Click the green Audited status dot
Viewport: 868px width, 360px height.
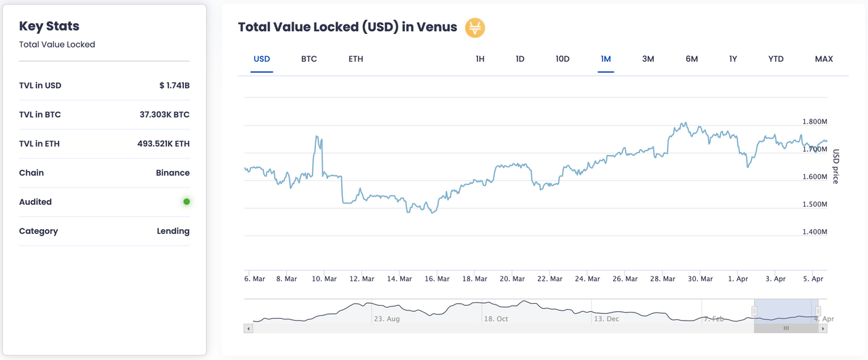click(x=186, y=201)
